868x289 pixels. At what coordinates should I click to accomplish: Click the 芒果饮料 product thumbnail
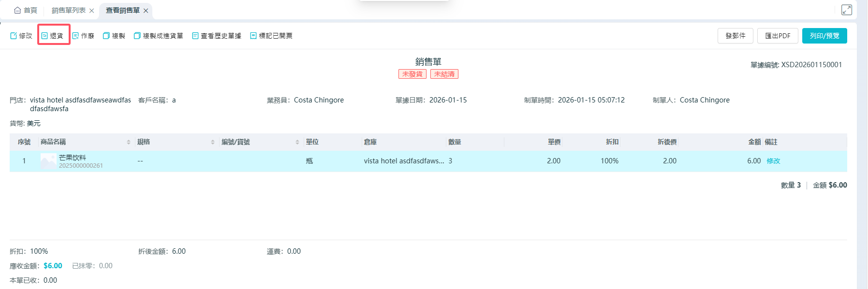click(x=48, y=161)
